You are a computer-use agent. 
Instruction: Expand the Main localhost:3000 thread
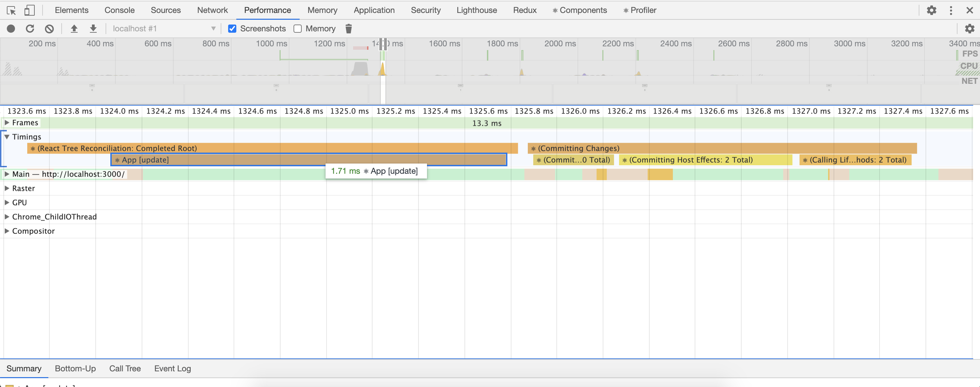point(7,174)
